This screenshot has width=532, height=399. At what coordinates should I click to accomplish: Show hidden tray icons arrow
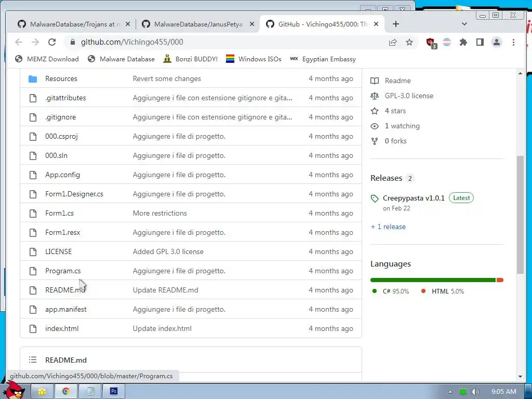coord(450,392)
